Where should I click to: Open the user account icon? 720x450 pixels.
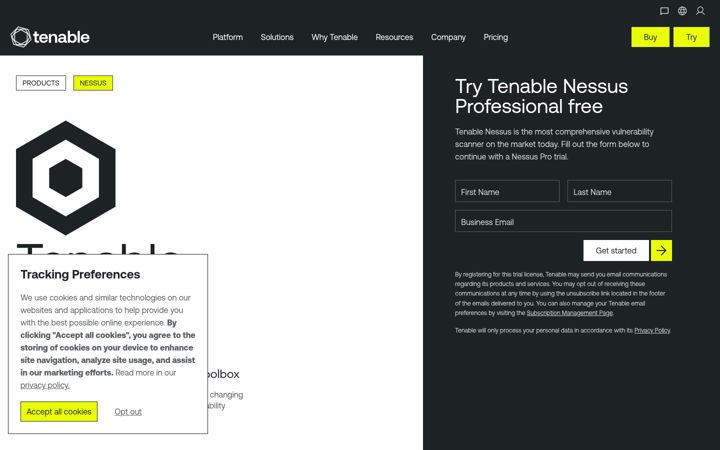700,11
